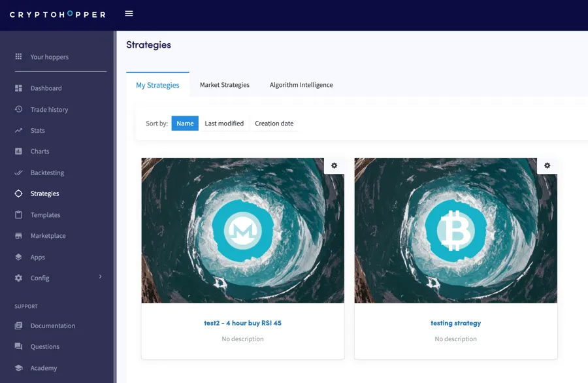588x383 pixels.
Task: Click the sidebar vertical scrollbar
Action: pyautogui.click(x=115, y=207)
